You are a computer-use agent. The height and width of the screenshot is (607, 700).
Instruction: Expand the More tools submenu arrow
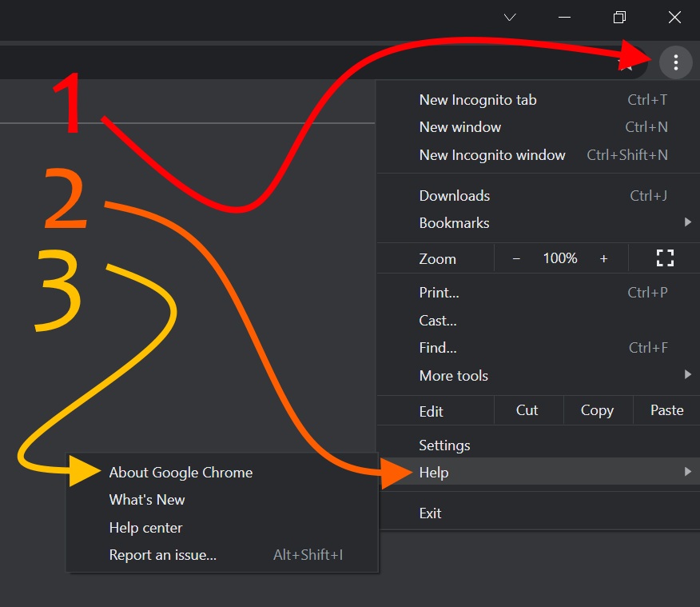[688, 374]
